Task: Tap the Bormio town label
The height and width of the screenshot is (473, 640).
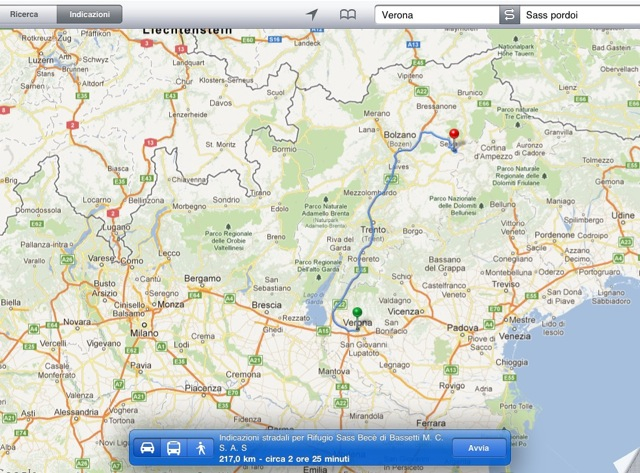Action: 284,149
